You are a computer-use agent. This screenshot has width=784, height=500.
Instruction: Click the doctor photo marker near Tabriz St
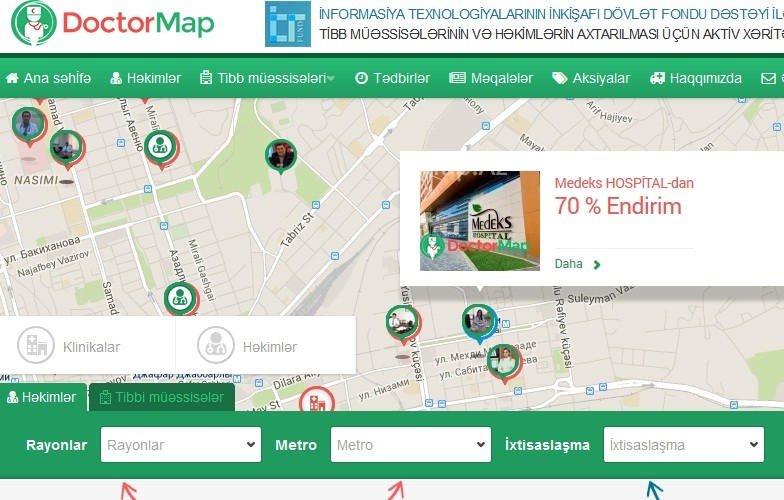[281, 156]
